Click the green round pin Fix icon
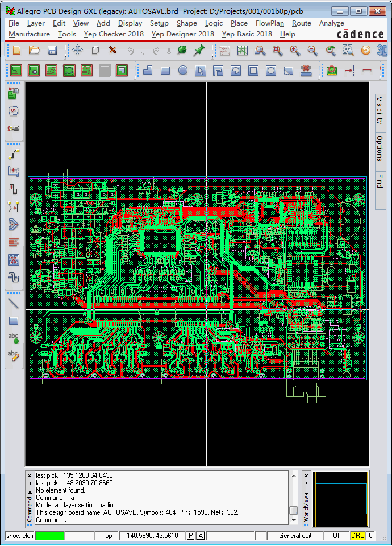The width and height of the screenshot is (392, 546). [182, 50]
